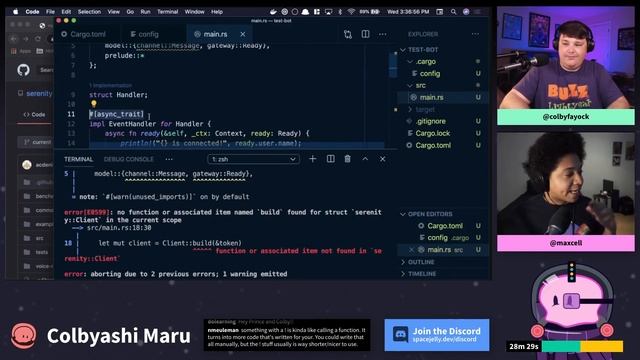Switch to the Terminal panel tab
This screenshot has height=360, width=640.
point(78,159)
